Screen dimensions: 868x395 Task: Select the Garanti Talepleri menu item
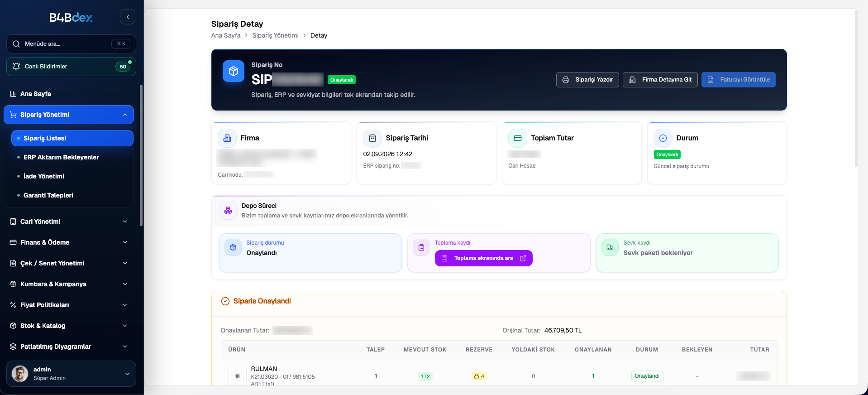(72, 195)
